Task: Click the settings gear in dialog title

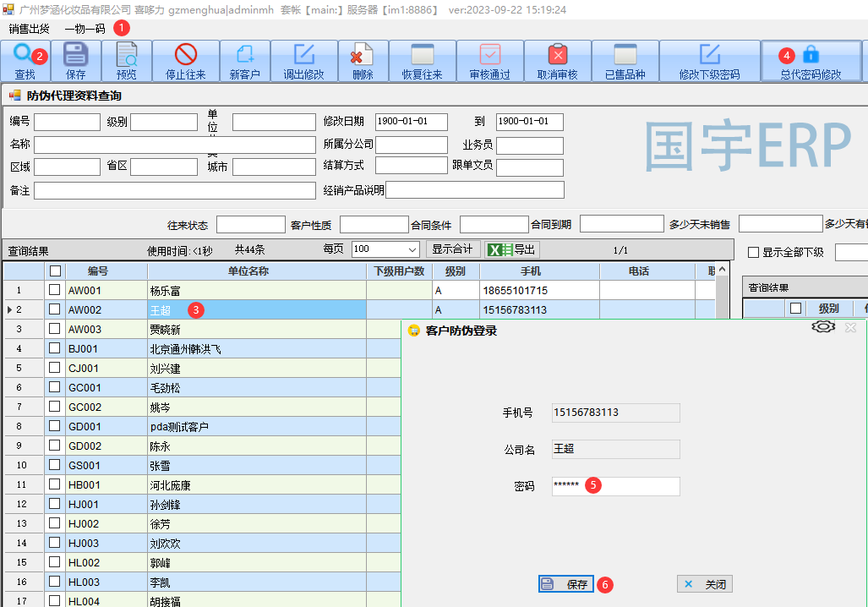Action: click(823, 327)
